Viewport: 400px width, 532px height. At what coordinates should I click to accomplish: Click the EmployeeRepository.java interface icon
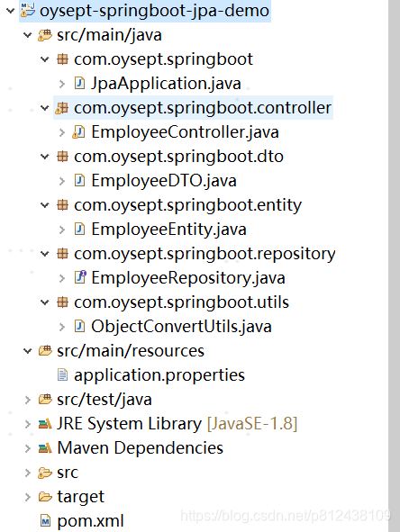click(x=80, y=277)
